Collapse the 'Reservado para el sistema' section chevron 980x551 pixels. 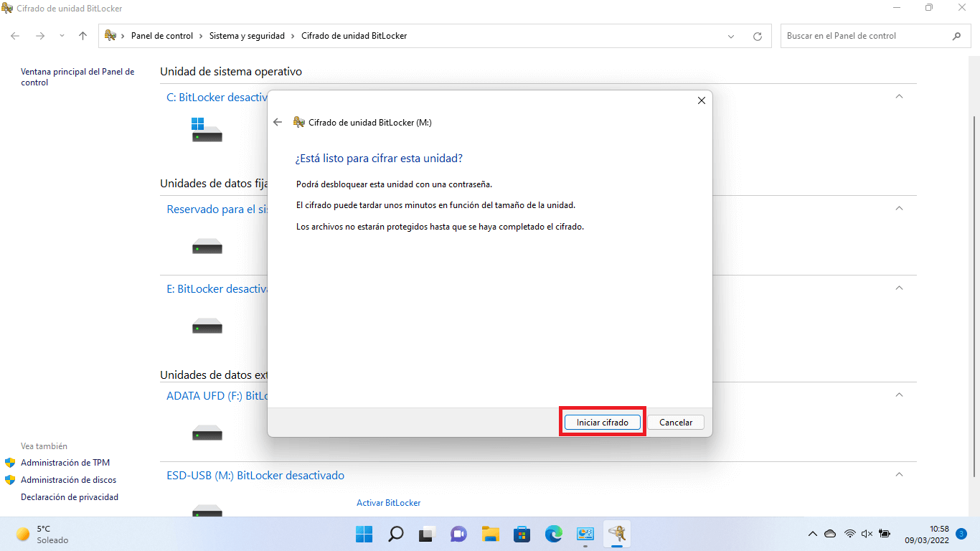(x=899, y=208)
